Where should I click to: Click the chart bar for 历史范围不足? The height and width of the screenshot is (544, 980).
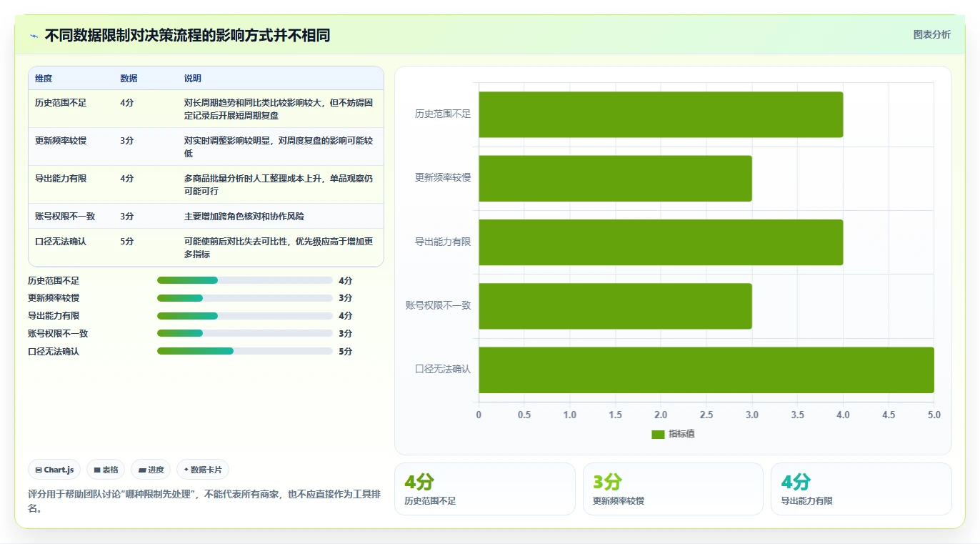(x=661, y=114)
